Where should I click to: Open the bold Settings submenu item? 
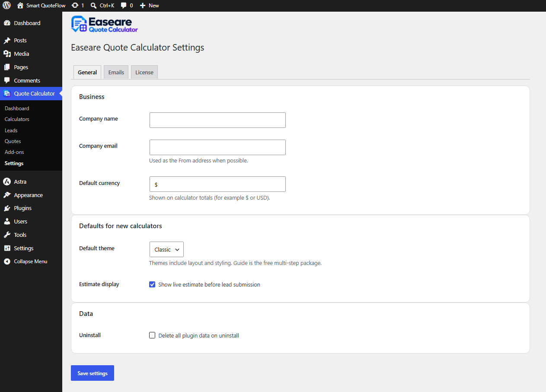14,163
